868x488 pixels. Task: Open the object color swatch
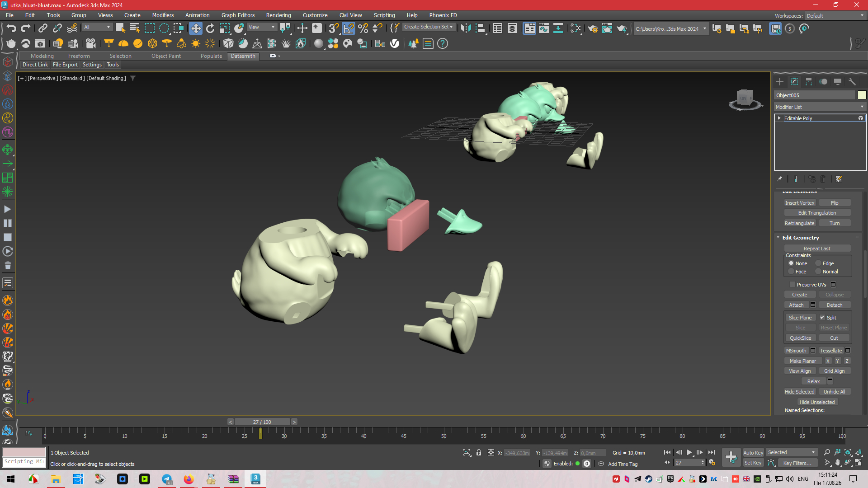click(x=862, y=95)
